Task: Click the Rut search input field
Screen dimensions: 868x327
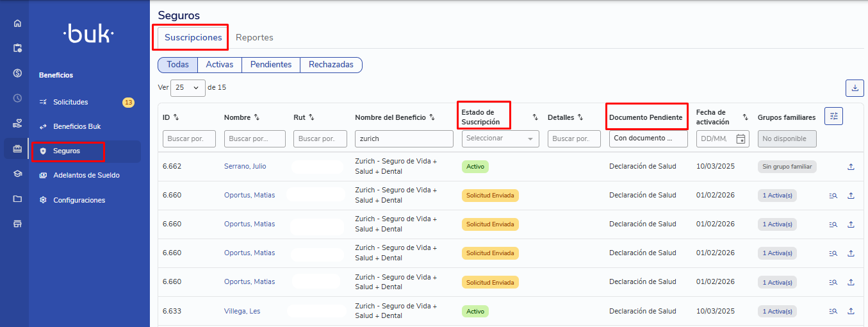Action: tap(320, 138)
